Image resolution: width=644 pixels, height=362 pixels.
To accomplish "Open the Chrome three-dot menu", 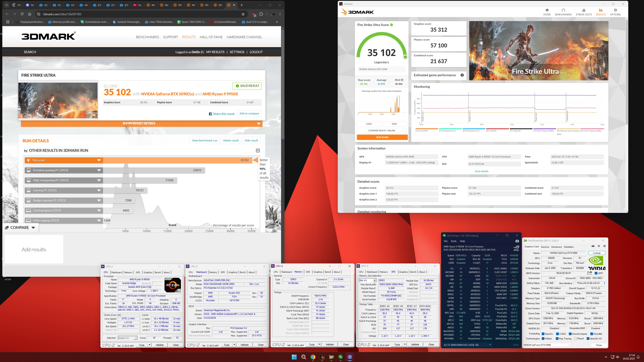I will (x=280, y=14).
